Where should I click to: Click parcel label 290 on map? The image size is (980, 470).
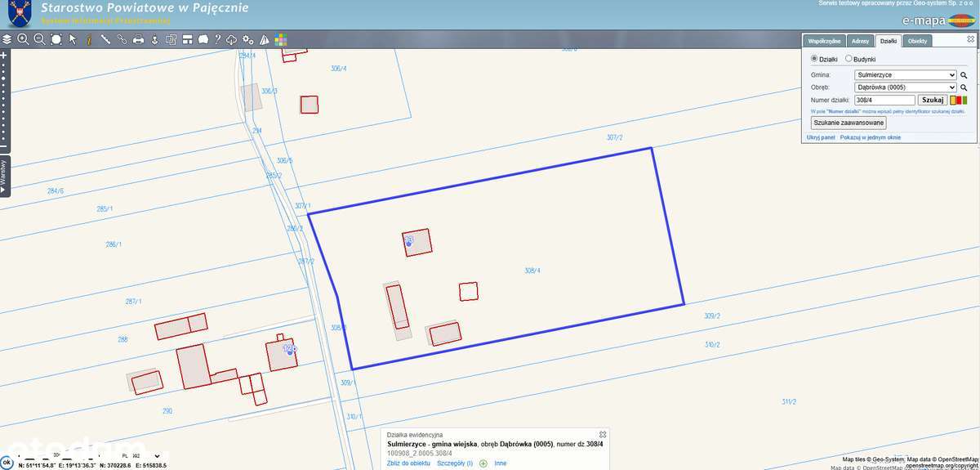tap(167, 411)
